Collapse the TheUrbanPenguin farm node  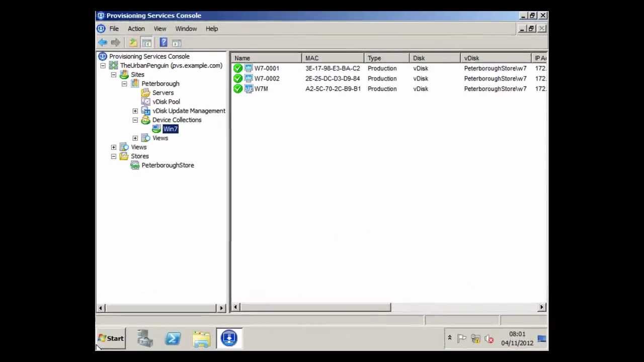click(103, 66)
